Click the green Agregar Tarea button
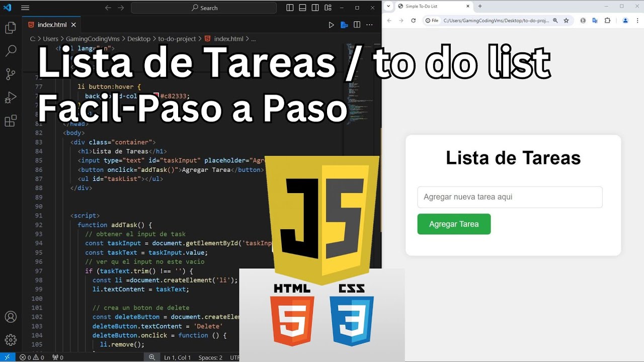Image resolution: width=644 pixels, height=362 pixels. pos(454,224)
